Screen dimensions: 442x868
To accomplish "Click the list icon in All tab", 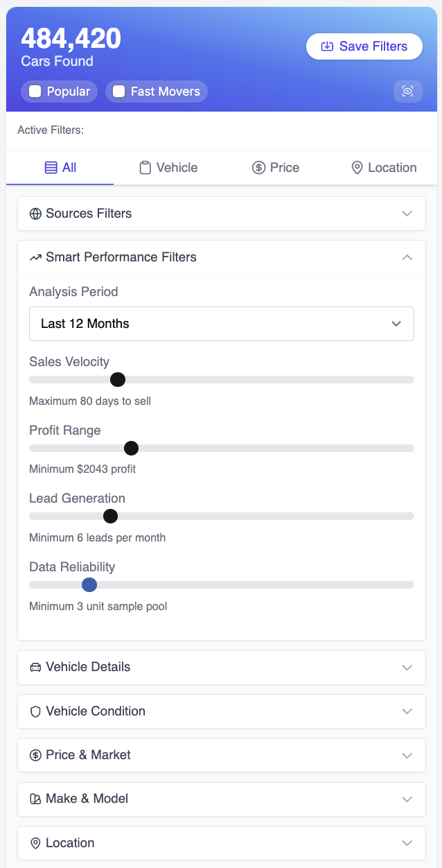I will click(51, 168).
